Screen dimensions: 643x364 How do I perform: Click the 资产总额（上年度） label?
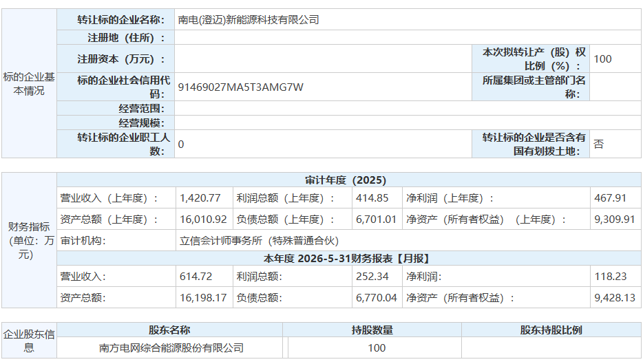tap(109, 220)
